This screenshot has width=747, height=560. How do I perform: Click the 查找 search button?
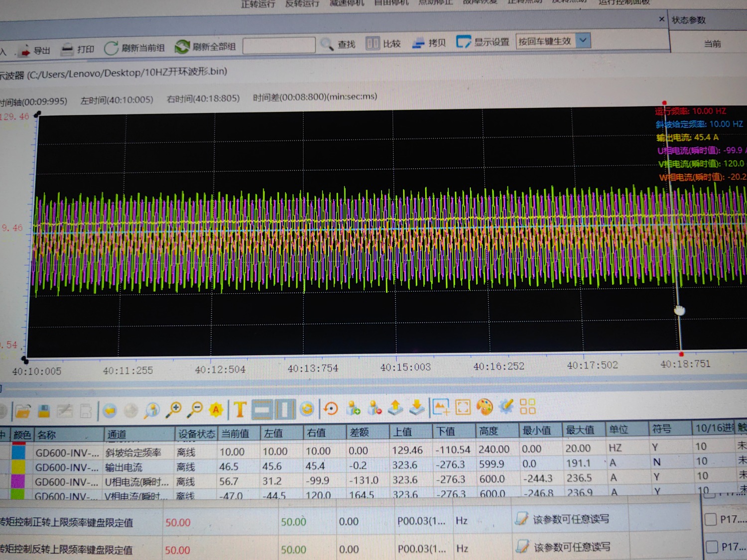point(338,44)
